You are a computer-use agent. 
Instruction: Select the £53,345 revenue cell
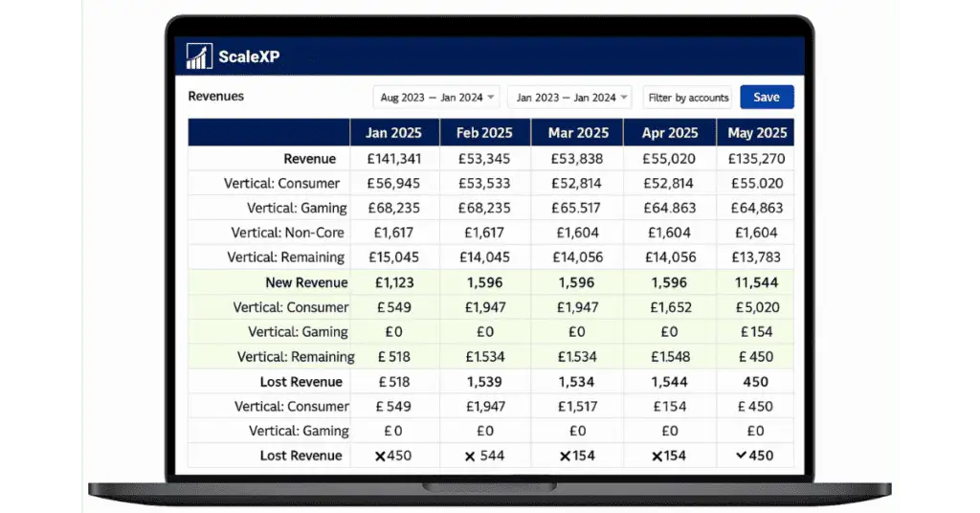tap(484, 159)
